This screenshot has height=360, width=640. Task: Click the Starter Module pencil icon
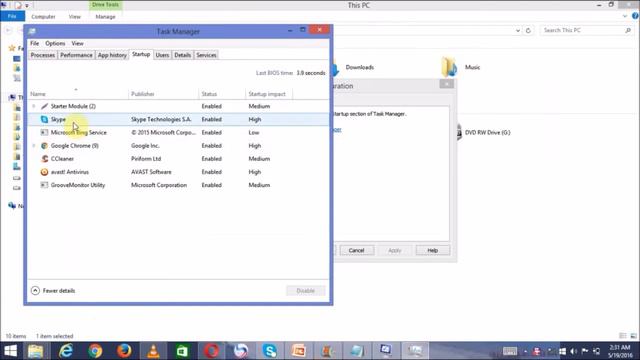point(44,106)
